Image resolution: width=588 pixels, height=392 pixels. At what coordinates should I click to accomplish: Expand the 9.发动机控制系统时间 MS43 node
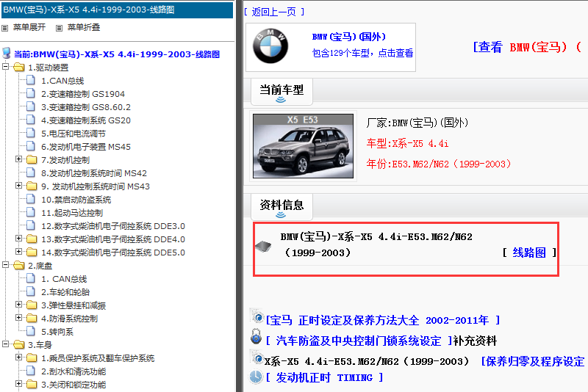tap(18, 185)
